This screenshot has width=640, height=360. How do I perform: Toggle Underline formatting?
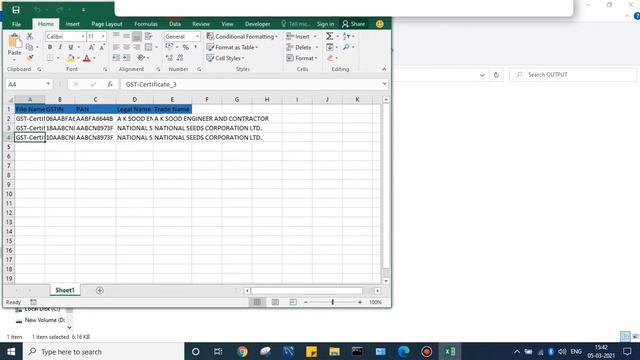tap(71, 47)
